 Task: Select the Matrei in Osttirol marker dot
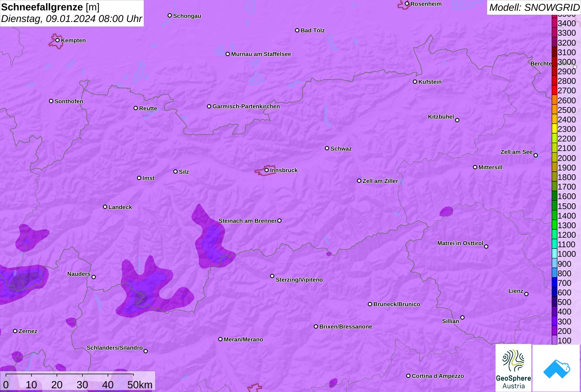tap(486, 246)
